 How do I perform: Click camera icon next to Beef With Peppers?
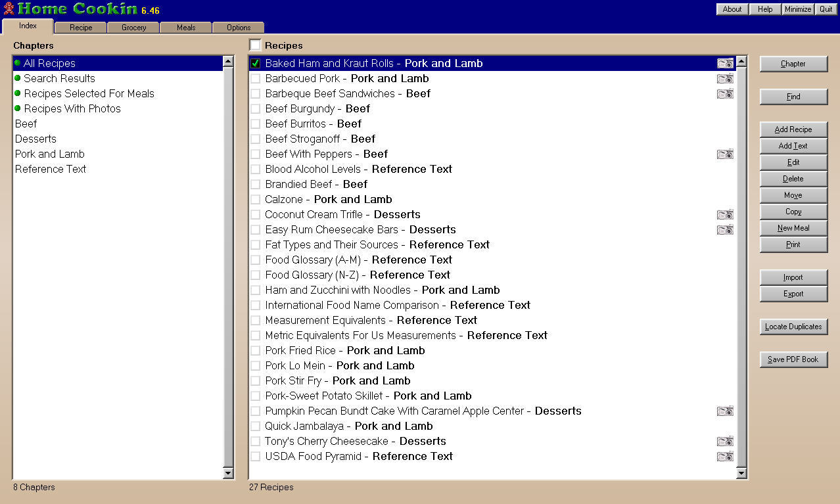pyautogui.click(x=725, y=154)
